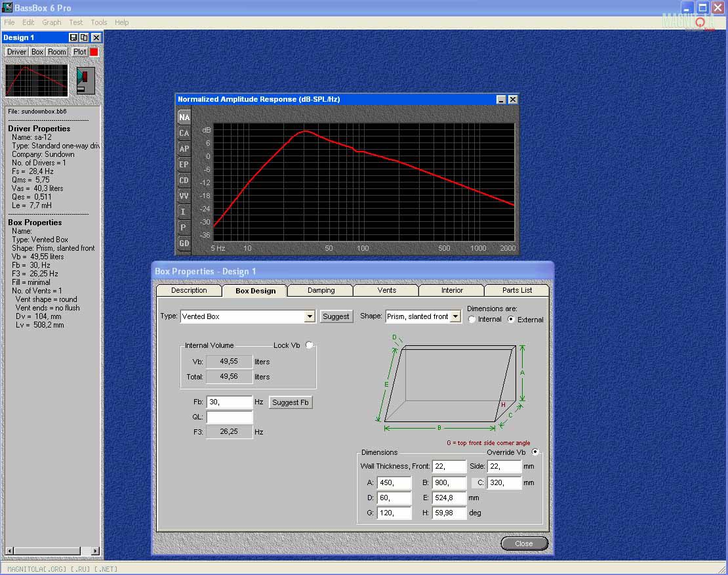Viewport: 728px width, 575px height.
Task: Select the CA graph tab icon
Action: click(184, 133)
